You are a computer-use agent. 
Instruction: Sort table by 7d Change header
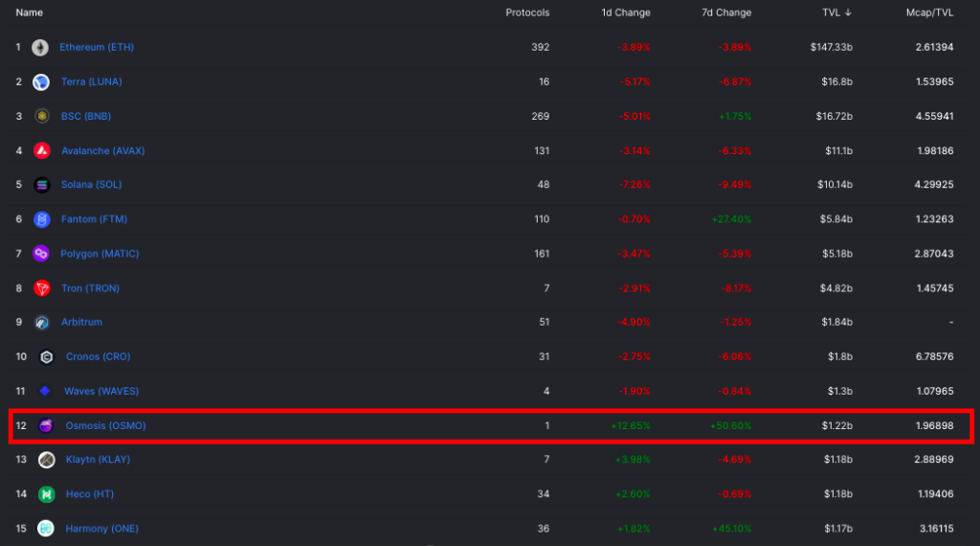pos(726,12)
